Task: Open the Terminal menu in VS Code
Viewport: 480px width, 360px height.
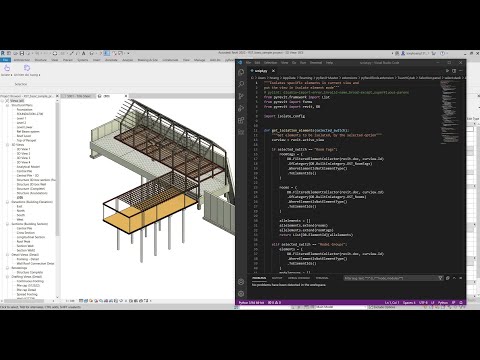Action: coord(316,63)
